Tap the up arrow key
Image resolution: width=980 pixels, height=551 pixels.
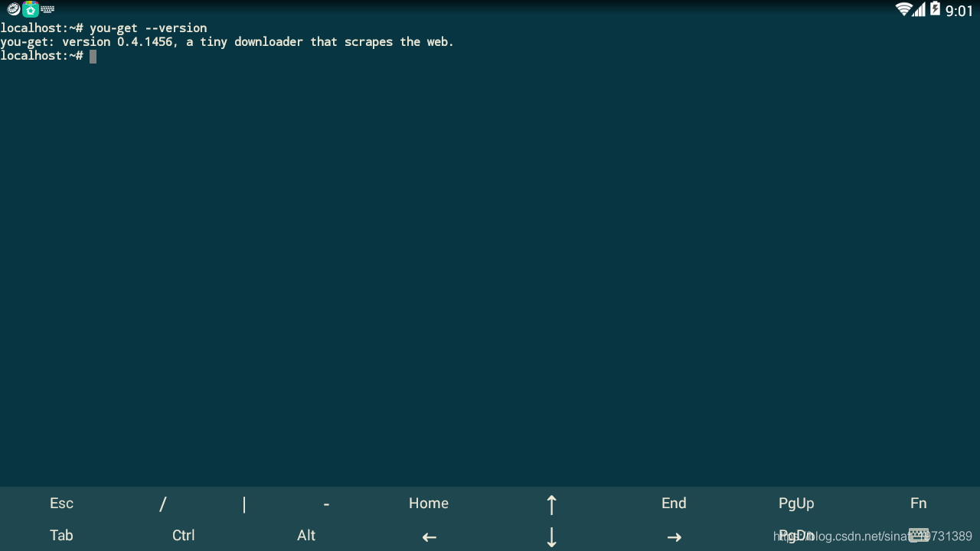551,504
